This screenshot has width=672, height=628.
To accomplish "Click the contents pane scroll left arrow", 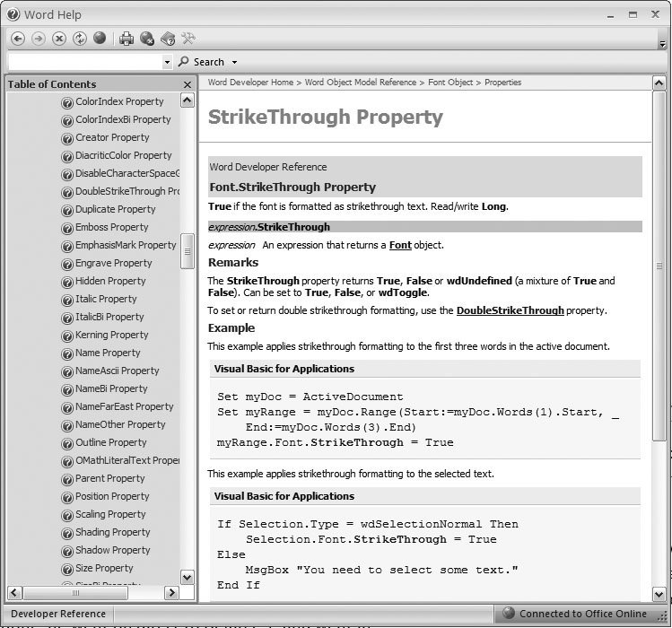I will point(13,593).
